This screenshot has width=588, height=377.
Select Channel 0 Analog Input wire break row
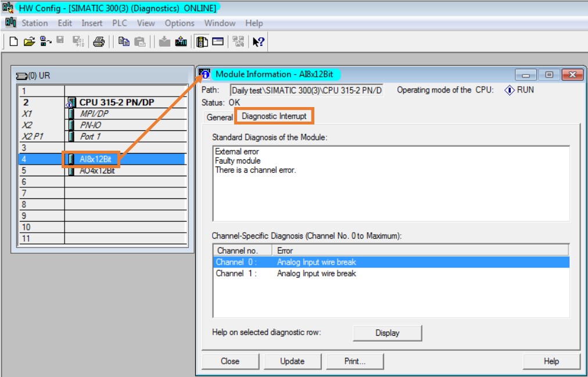[391, 262]
